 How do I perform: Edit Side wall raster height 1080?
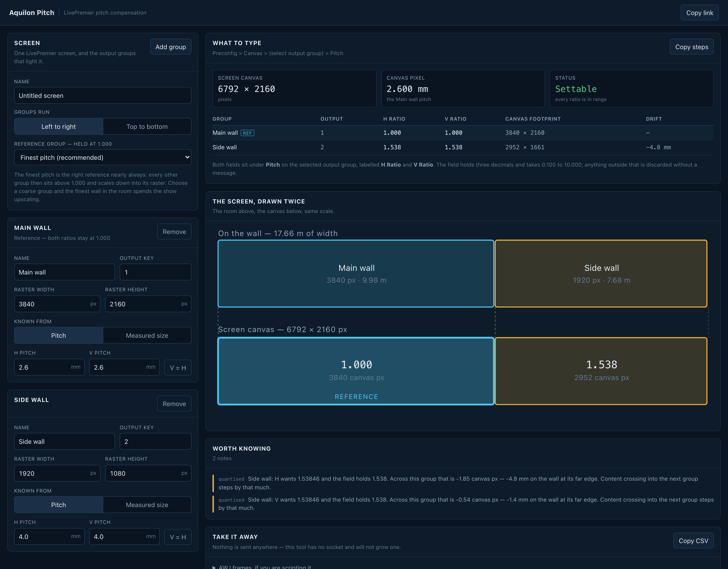[x=148, y=473]
